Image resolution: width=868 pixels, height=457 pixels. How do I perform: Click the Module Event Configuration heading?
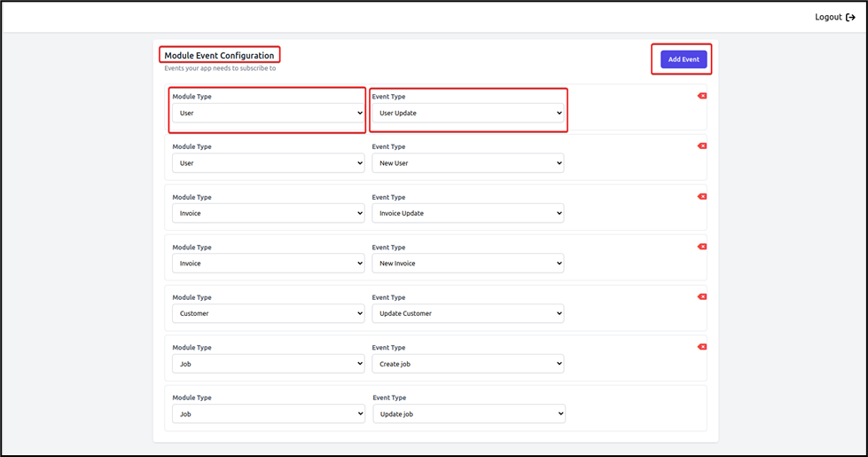(x=219, y=55)
